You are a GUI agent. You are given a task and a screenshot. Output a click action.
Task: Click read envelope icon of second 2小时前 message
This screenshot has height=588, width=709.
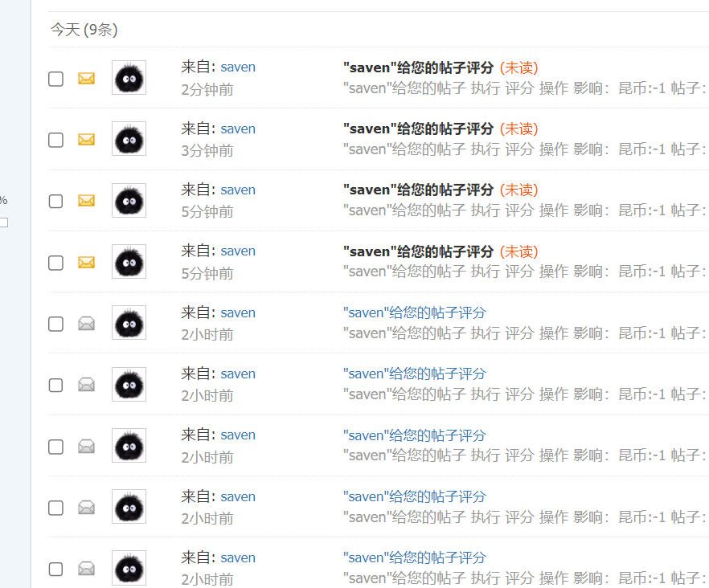pos(86,385)
